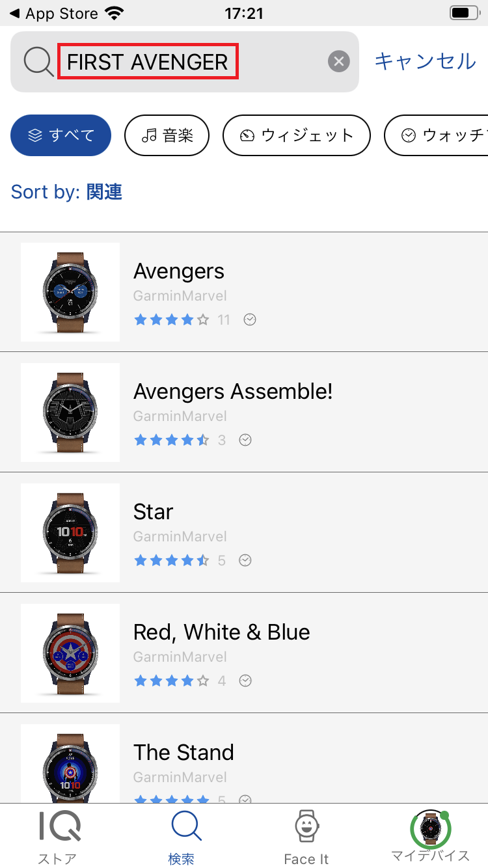This screenshot has height=868, width=488.
Task: Filter results by ウィジェット widget category
Action: click(296, 135)
